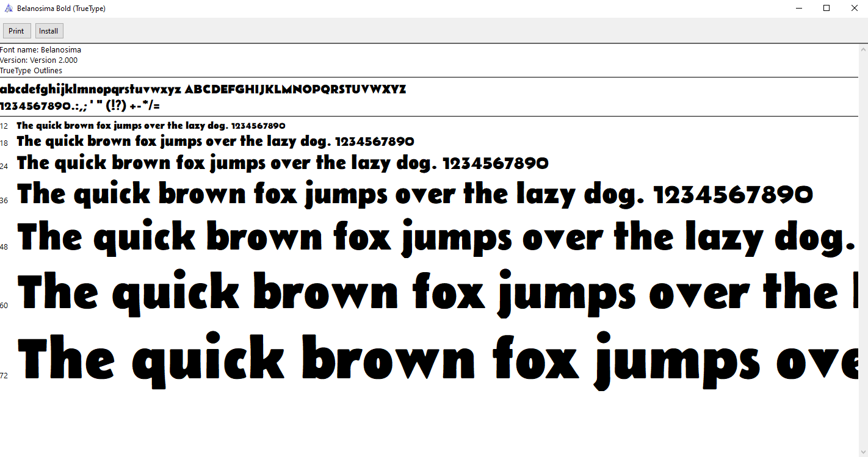Screen dimensions: 868x457
Task: Click the font viewer icon in title bar
Action: 9,9
